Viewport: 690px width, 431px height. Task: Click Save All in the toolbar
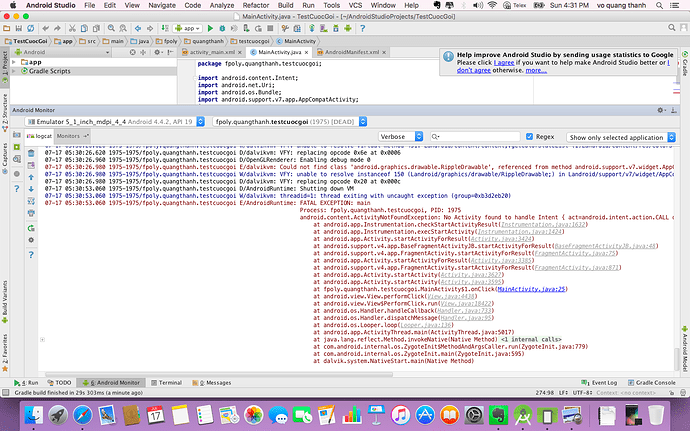pos(18,28)
